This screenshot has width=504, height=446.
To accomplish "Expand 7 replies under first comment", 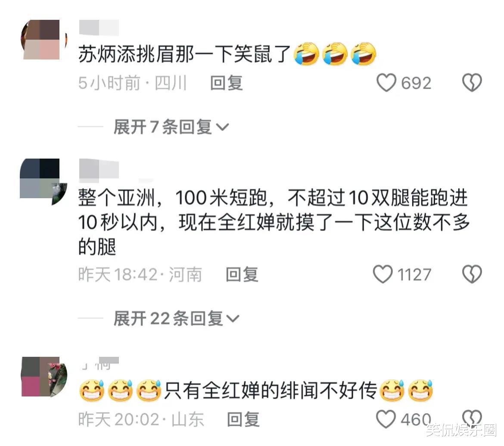I will pos(171,127).
